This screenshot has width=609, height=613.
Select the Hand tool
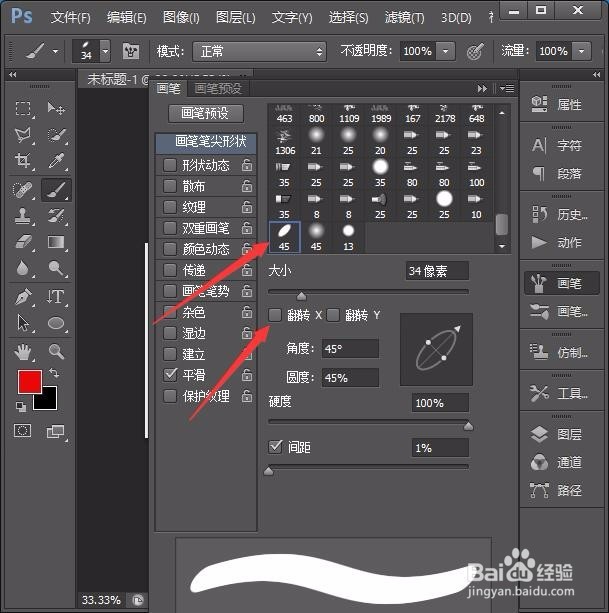[23, 352]
